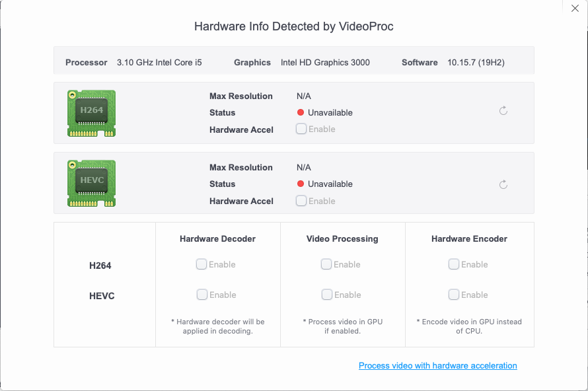
Task: Click the H264 chip icon
Action: click(91, 113)
